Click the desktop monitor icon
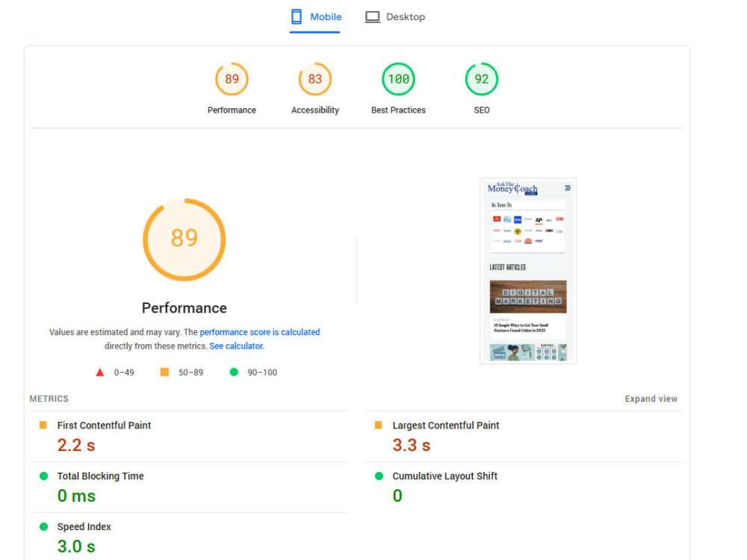Image resolution: width=747 pixels, height=560 pixels. (x=373, y=17)
